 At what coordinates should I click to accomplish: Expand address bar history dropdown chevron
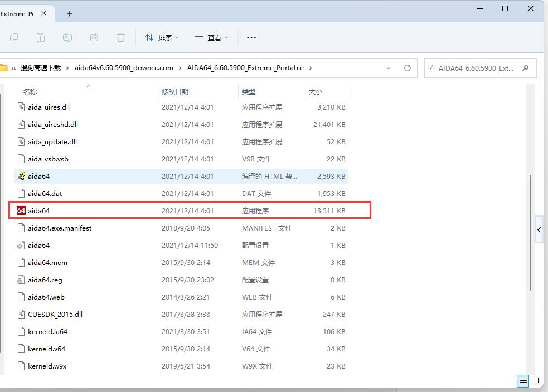tap(389, 68)
